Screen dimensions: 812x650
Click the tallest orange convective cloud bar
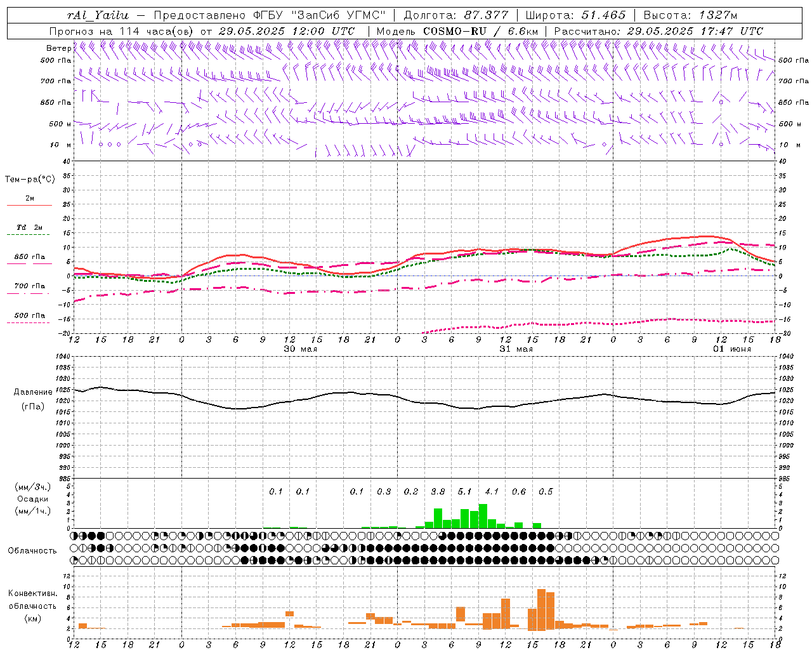point(541,609)
